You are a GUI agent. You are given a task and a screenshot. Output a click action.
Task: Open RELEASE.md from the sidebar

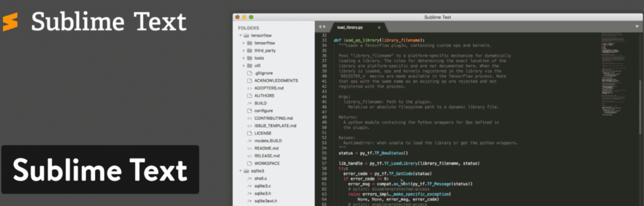267,156
